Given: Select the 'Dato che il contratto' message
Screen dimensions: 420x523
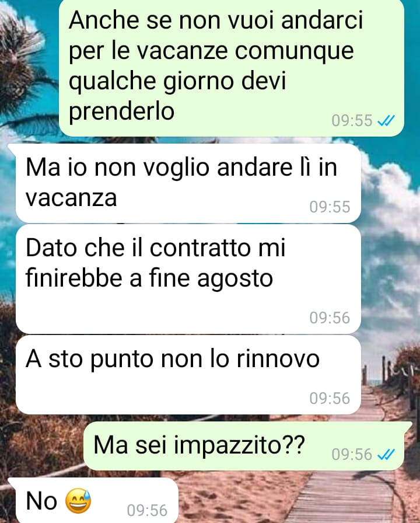Looking at the screenshot, I should click(x=188, y=279).
